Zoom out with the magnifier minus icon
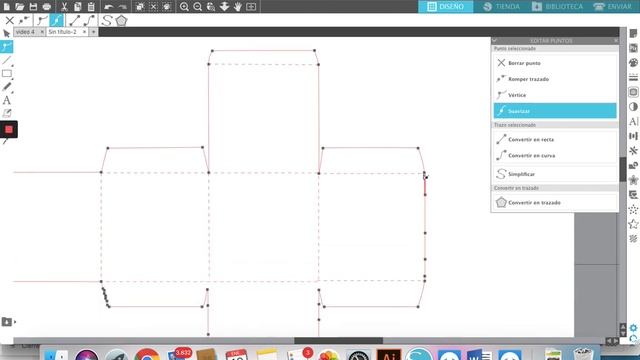This screenshot has height=360, width=640. click(x=198, y=7)
